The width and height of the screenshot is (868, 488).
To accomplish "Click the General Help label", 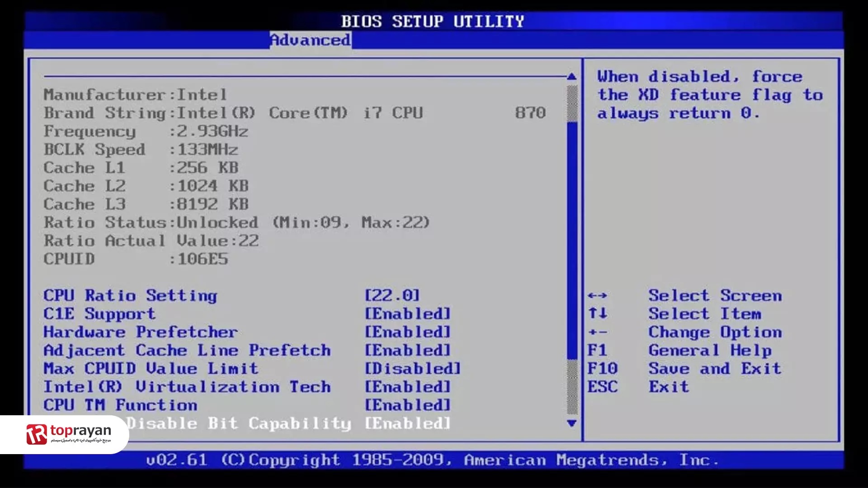I will [x=710, y=350].
